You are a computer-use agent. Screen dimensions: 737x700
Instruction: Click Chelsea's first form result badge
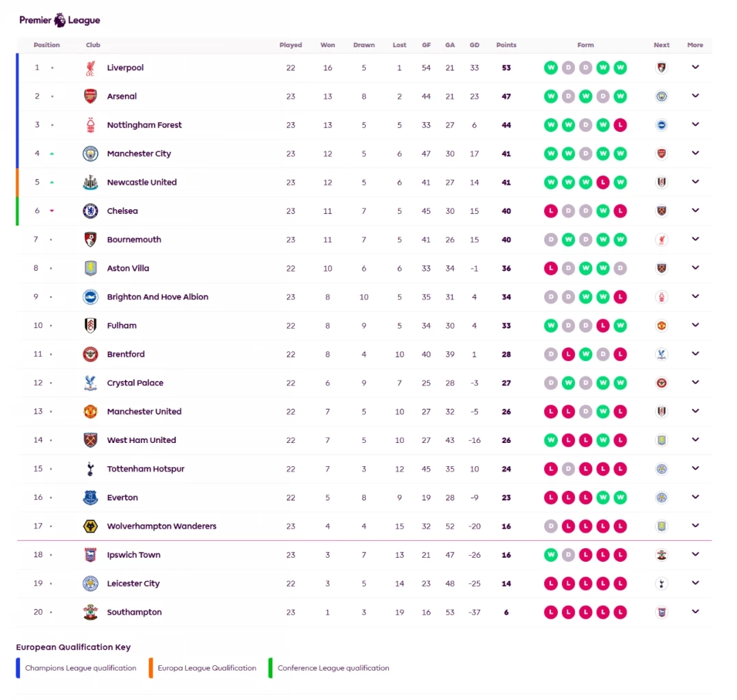coord(550,211)
